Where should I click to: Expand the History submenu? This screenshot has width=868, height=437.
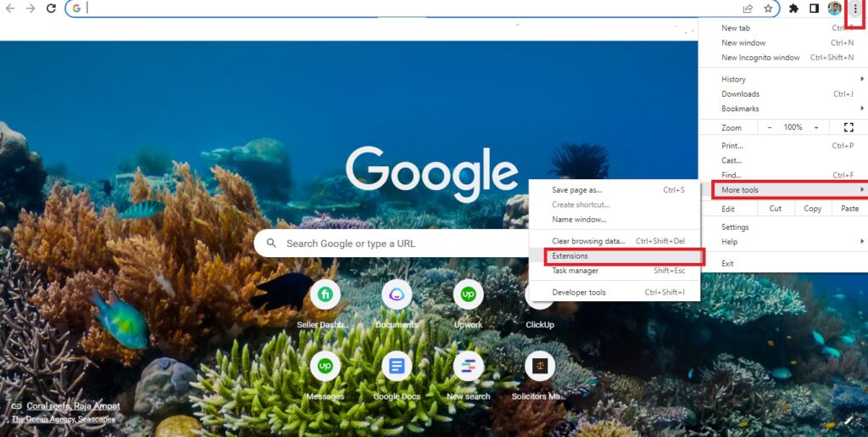point(782,79)
